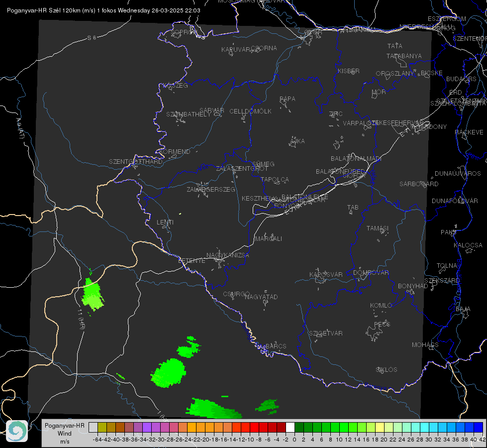
Task: Click the SIKLÓS town label
Action: [387, 370]
